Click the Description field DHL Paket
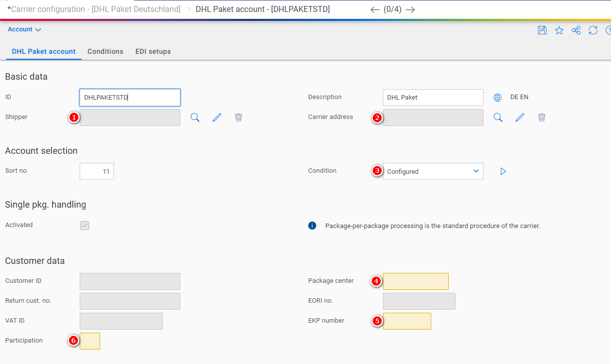Image resolution: width=611 pixels, height=364 pixels. point(433,98)
